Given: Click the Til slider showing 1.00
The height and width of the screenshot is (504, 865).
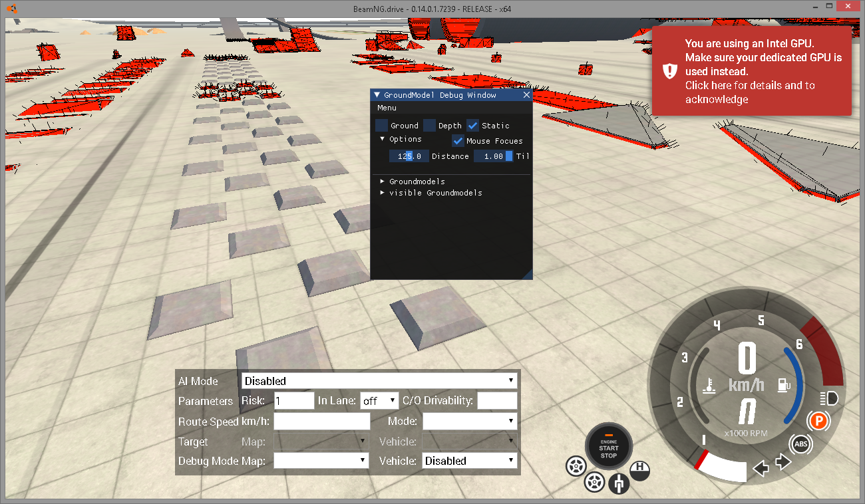Looking at the screenshot, I should click(x=493, y=156).
